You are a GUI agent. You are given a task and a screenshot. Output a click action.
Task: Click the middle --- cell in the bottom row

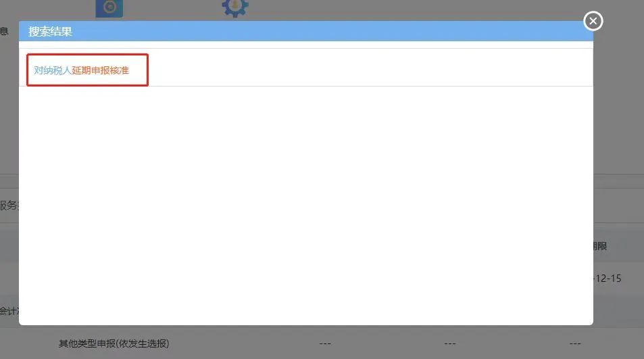(450, 343)
